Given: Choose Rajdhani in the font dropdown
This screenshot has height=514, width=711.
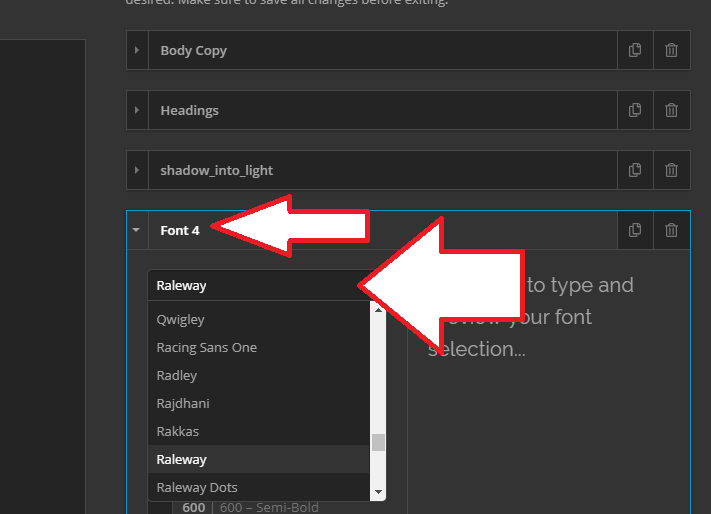Looking at the screenshot, I should pos(259,403).
